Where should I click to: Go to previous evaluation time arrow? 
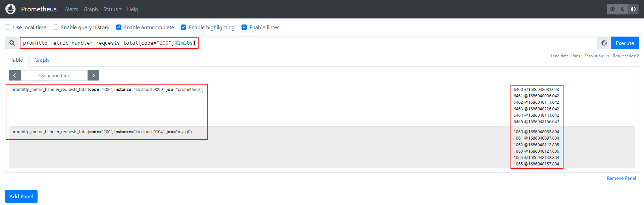15,75
